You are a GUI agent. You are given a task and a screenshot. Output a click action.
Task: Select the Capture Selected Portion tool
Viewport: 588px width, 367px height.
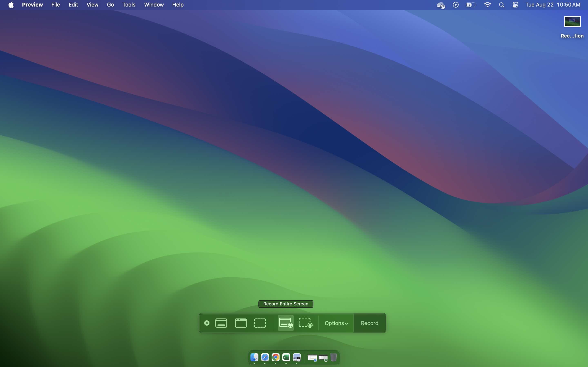(x=260, y=323)
